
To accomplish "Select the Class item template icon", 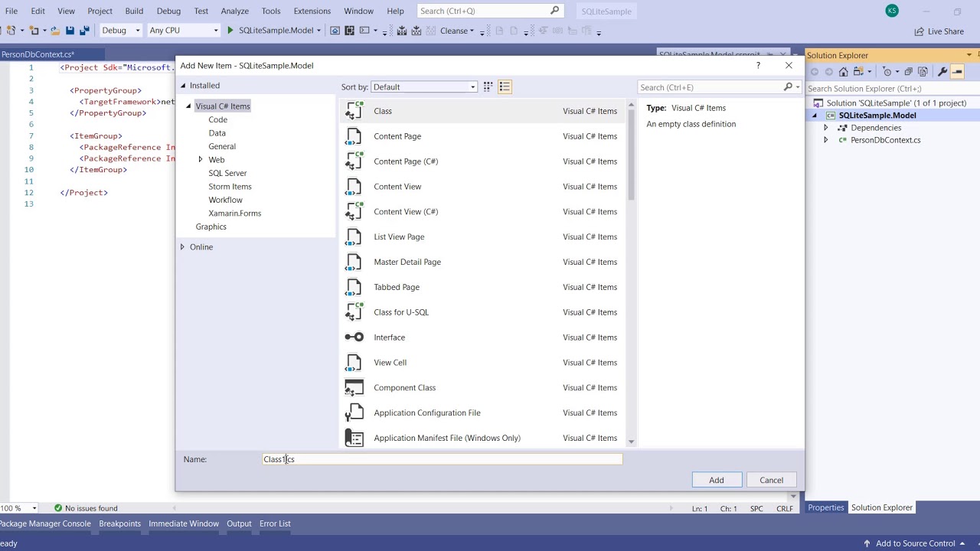I will pos(354,111).
